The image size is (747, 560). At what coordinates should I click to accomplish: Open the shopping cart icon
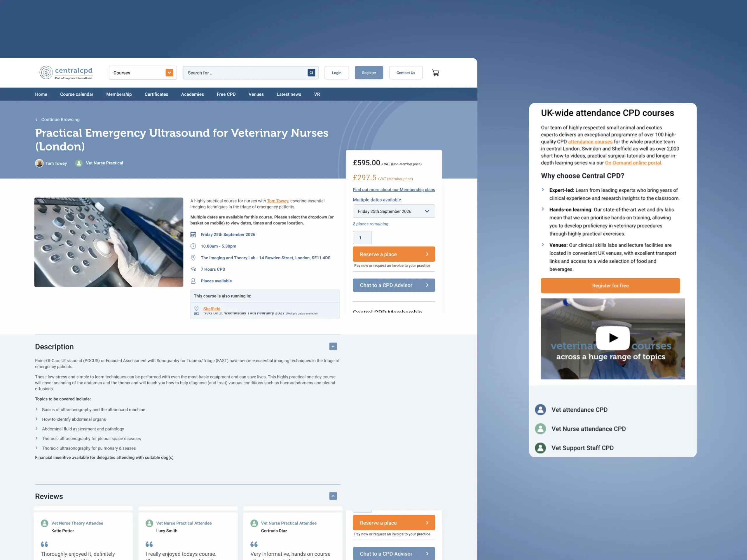pos(435,73)
